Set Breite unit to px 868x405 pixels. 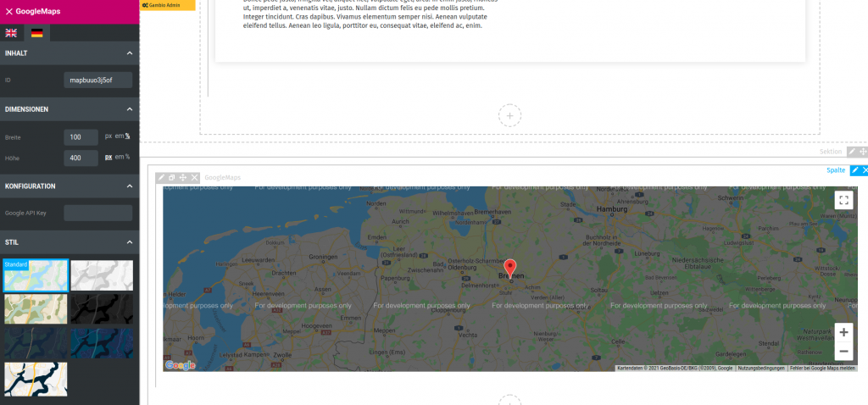pyautogui.click(x=108, y=136)
